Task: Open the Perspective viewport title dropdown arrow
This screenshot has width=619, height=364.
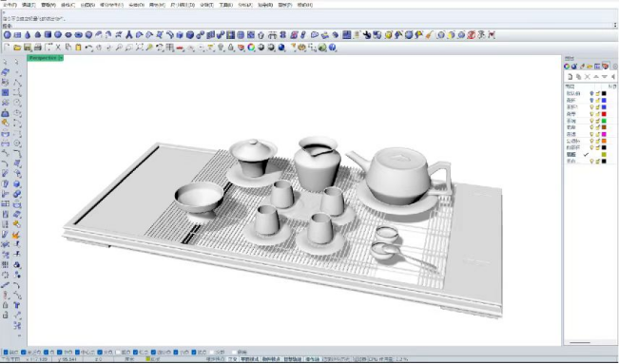Action: point(61,58)
